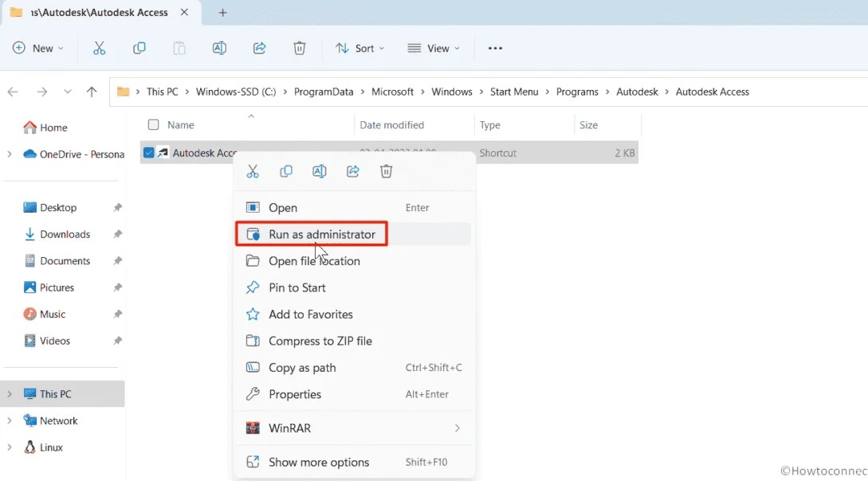The image size is (868, 481).
Task: Select the Rename icon in the context menu
Action: click(319, 170)
